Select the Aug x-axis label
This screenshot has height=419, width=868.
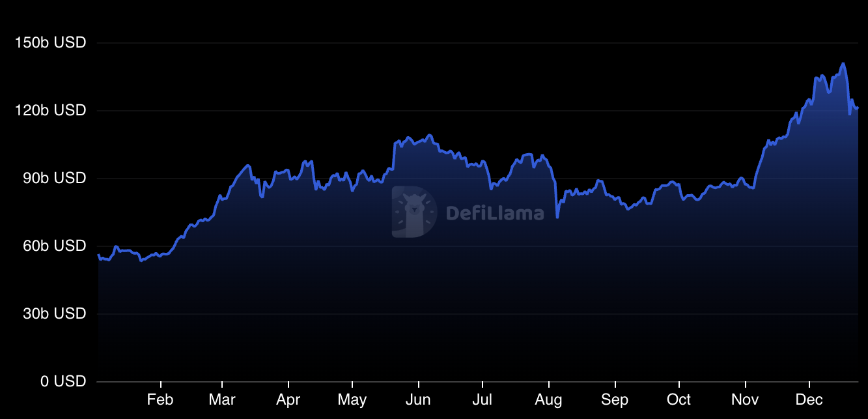point(549,400)
